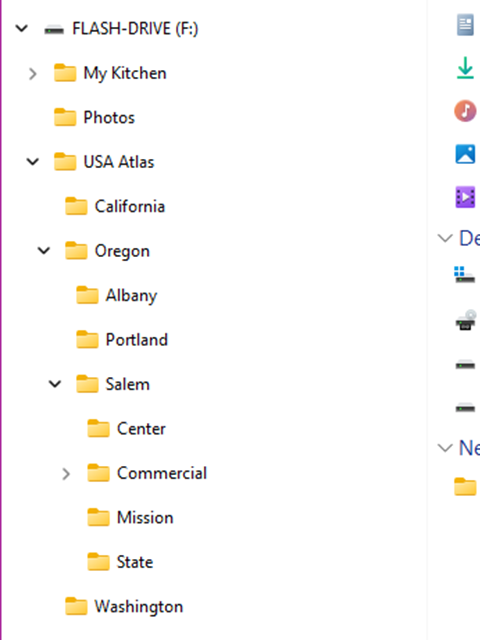Select the Salem folder label
Image resolution: width=480 pixels, height=640 pixels.
coord(127,384)
